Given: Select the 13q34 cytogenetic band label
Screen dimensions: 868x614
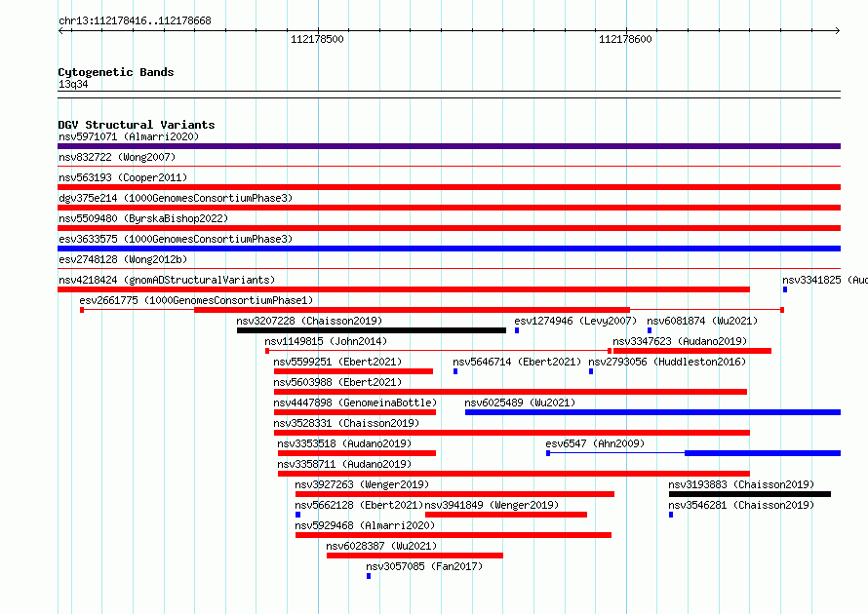Looking at the screenshot, I should 73,84.
